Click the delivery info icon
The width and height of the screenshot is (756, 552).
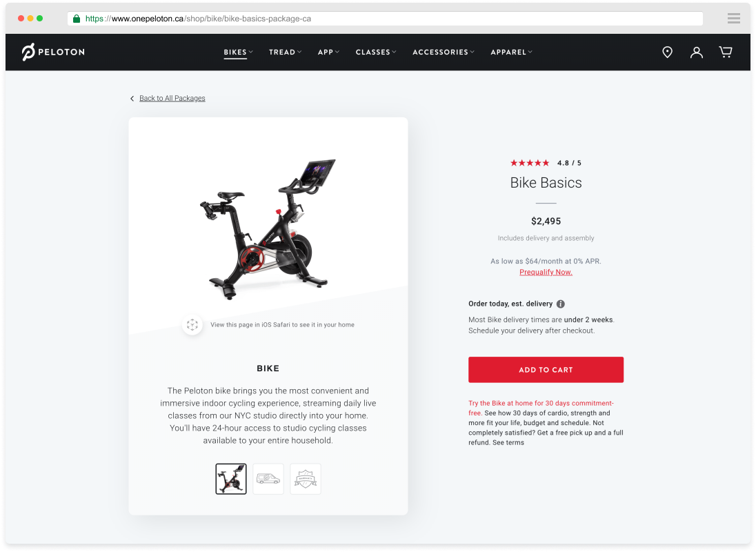coord(560,304)
